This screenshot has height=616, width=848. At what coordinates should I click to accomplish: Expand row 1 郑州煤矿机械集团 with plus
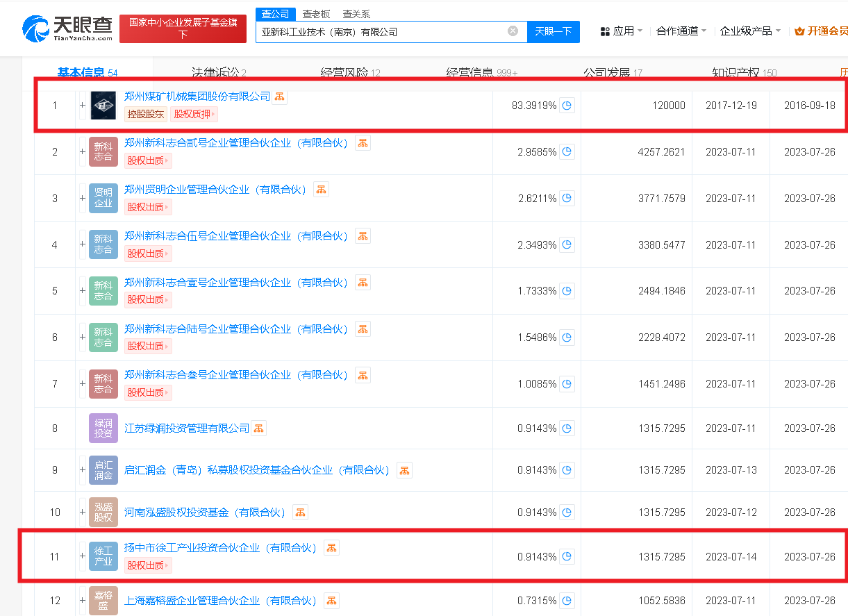coord(83,106)
